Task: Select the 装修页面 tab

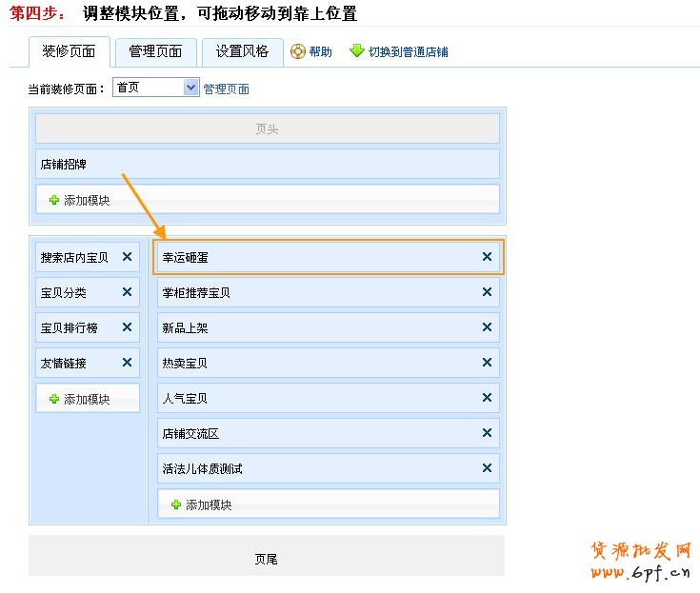Action: point(69,51)
